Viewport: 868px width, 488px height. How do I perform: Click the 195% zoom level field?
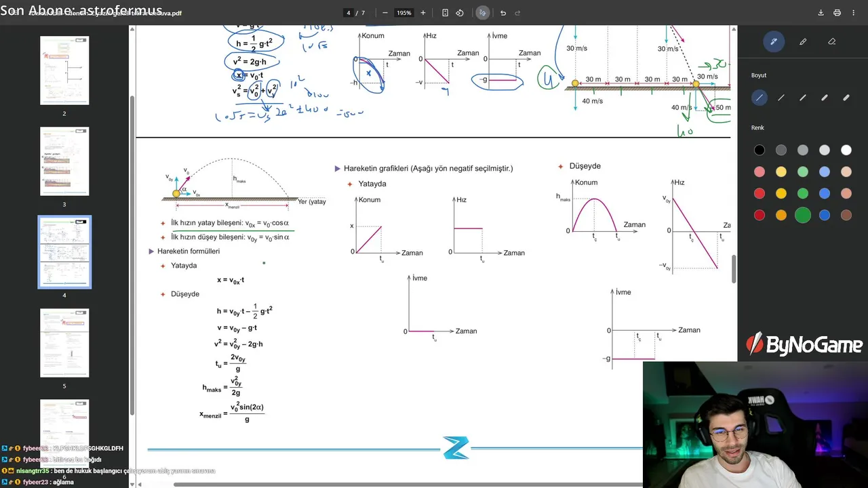[x=404, y=13]
